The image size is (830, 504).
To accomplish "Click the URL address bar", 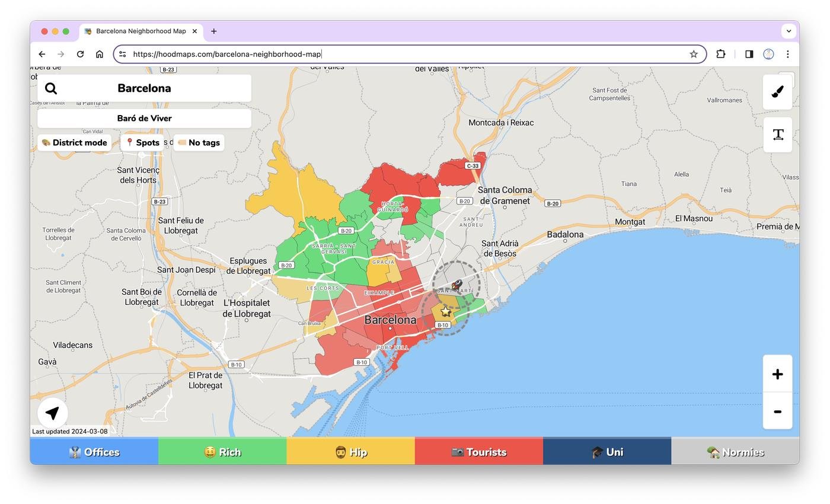I will tap(403, 54).
